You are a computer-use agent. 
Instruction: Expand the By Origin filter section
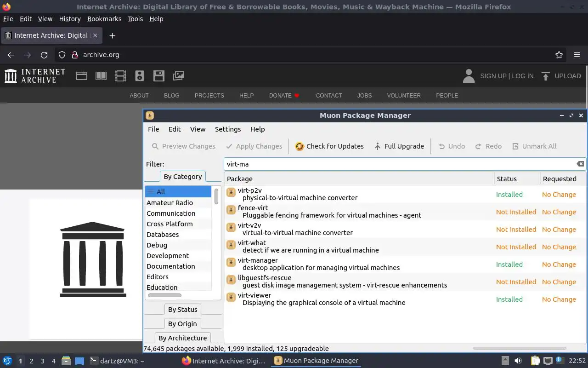click(x=182, y=324)
